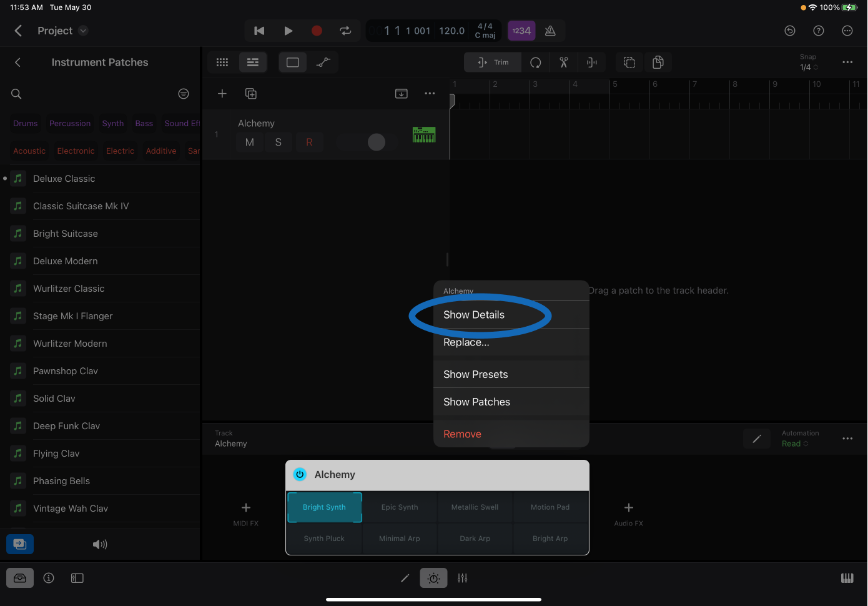This screenshot has height=606, width=868.
Task: Start playback with the Play button
Action: click(288, 31)
